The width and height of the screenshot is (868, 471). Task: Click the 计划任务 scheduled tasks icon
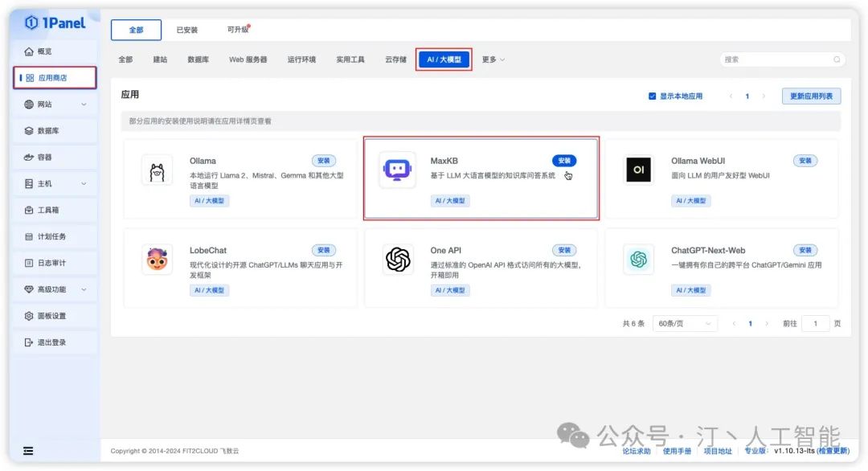point(29,236)
